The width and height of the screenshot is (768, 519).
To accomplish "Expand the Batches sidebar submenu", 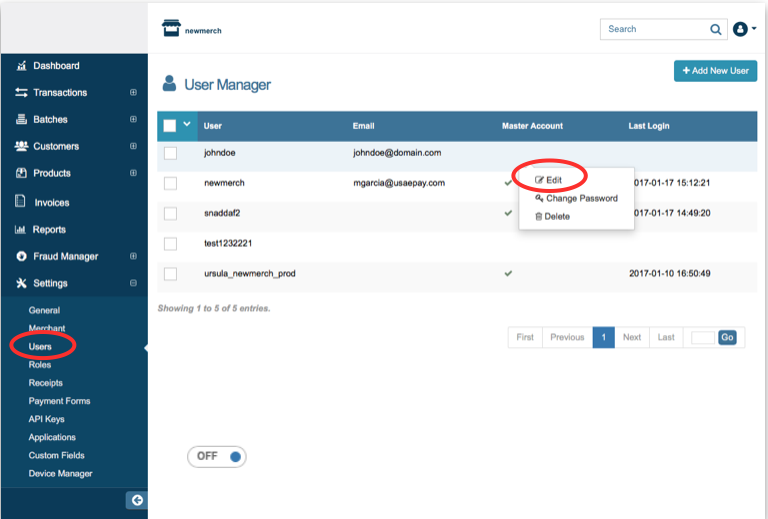I will [133, 120].
